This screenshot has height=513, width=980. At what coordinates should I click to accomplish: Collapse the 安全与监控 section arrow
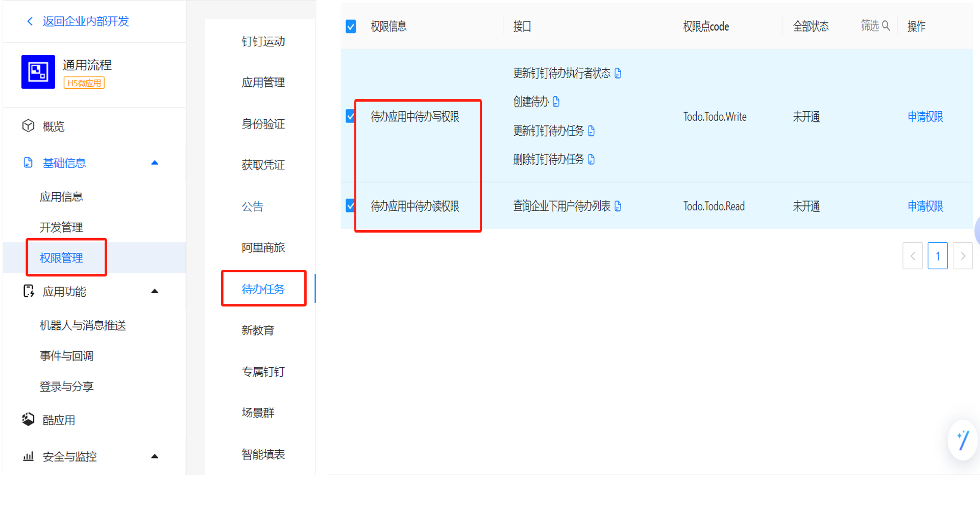click(x=155, y=456)
